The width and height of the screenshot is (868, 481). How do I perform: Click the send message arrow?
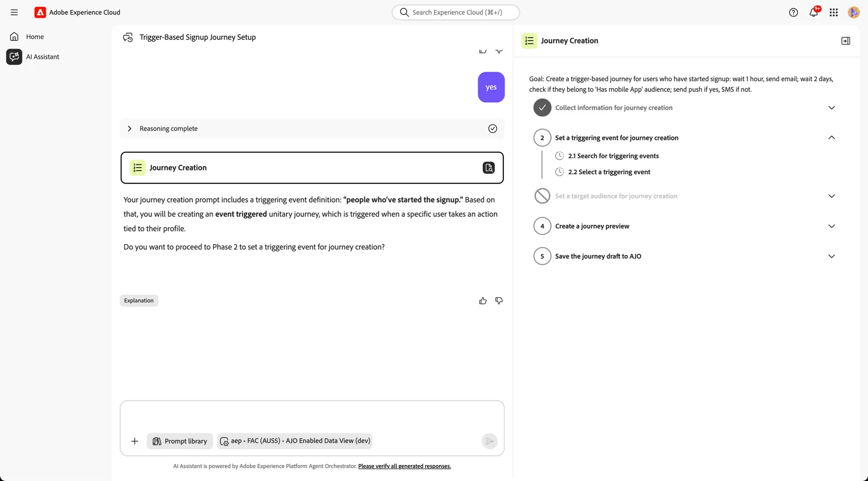(x=489, y=441)
